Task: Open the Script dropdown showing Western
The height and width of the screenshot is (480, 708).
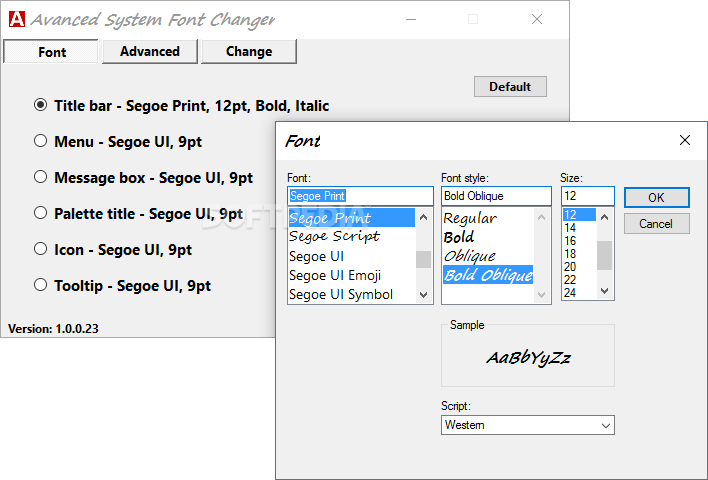Action: (528, 425)
